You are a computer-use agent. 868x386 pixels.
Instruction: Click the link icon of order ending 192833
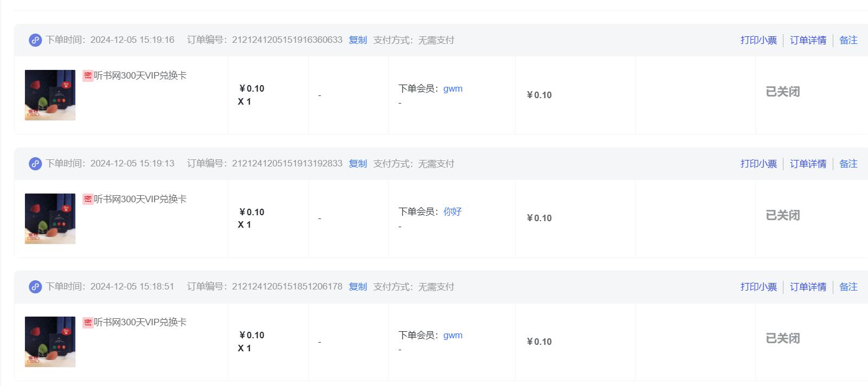[x=35, y=164]
